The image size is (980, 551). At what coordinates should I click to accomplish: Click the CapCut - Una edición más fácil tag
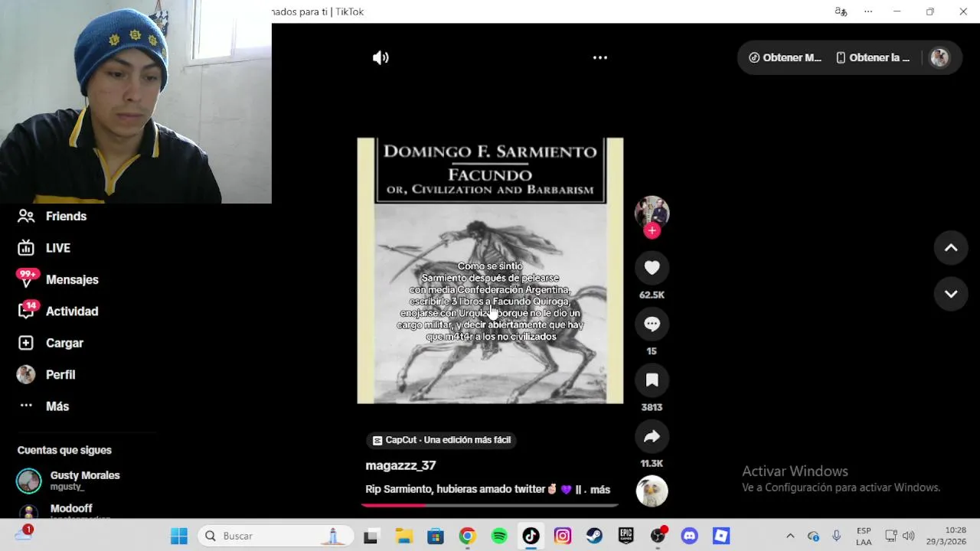[442, 440]
